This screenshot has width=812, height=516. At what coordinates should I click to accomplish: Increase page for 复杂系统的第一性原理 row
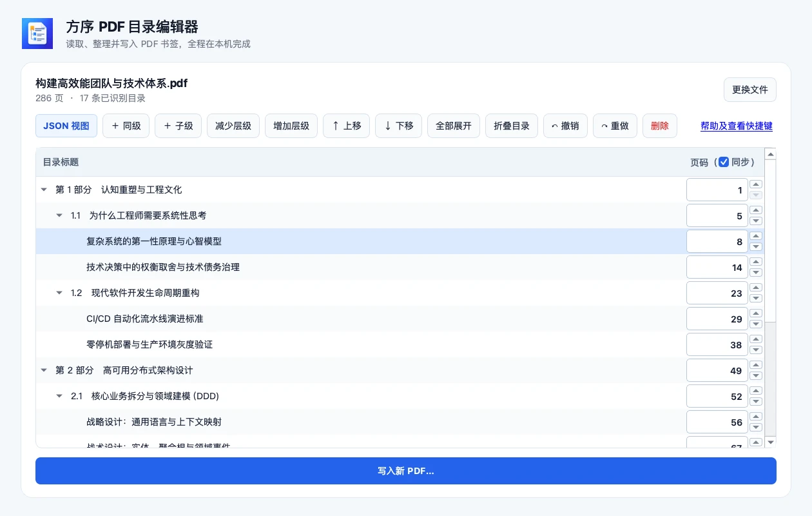coord(757,236)
